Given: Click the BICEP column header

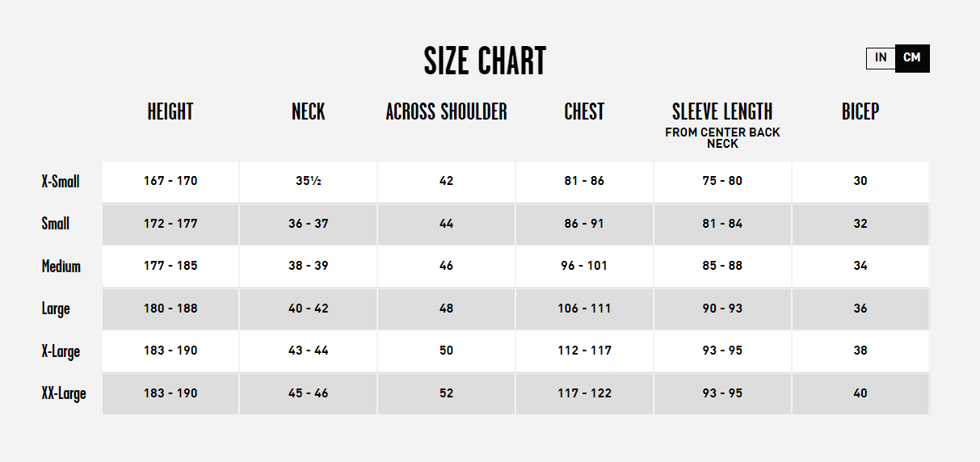Looking at the screenshot, I should [x=860, y=111].
